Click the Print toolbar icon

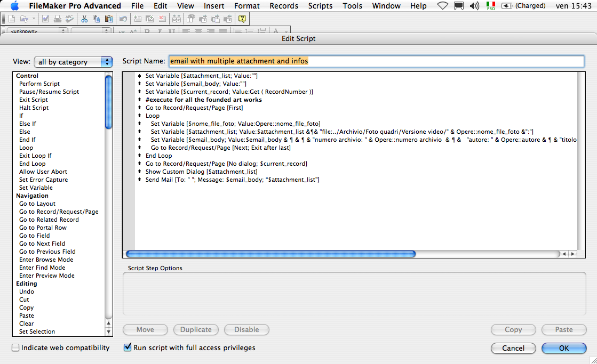pos(58,19)
